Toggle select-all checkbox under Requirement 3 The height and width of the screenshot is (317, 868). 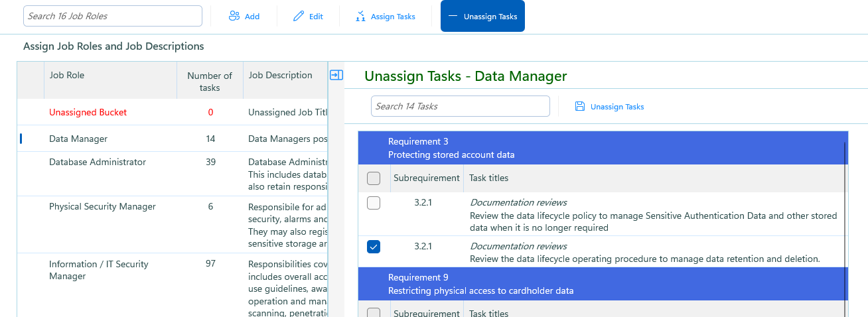[x=374, y=178]
